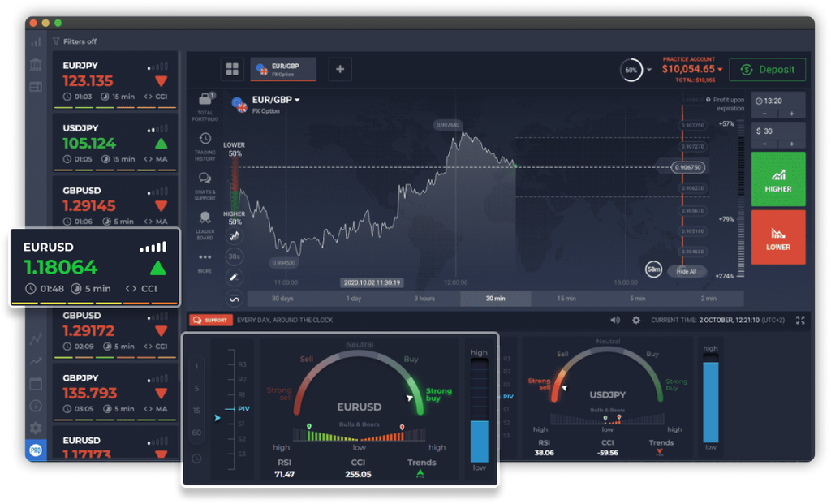Screen dimensions: 831x504
Task: Select the GBPJPY 135.793 card
Action: coord(115,394)
